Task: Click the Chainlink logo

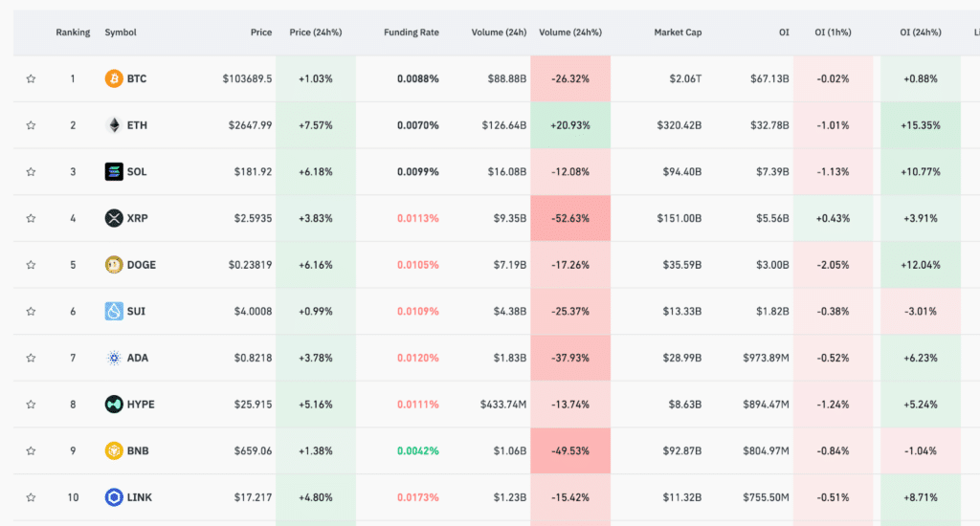Action: [114, 497]
